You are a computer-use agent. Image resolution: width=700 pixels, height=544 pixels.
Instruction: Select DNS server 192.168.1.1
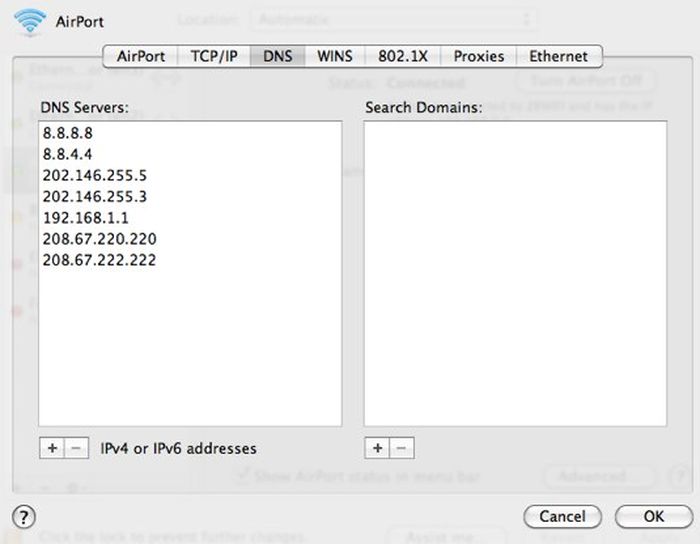point(190,218)
